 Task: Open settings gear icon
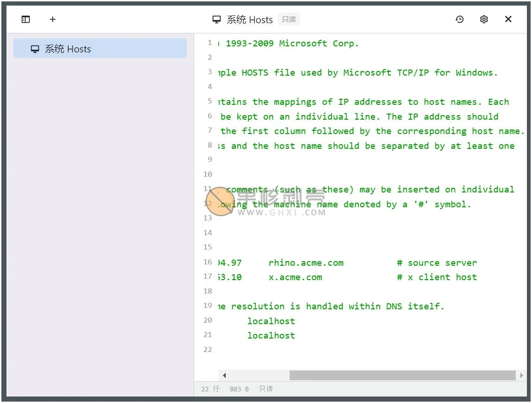coord(484,19)
